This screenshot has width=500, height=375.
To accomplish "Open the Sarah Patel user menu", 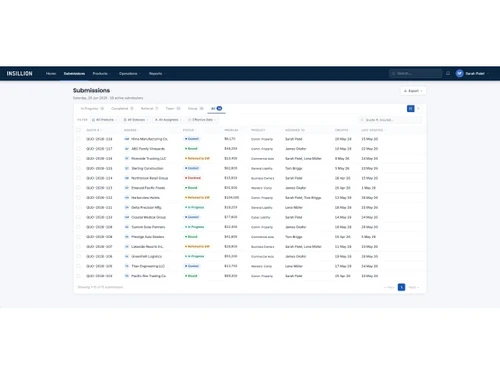I will click(472, 73).
